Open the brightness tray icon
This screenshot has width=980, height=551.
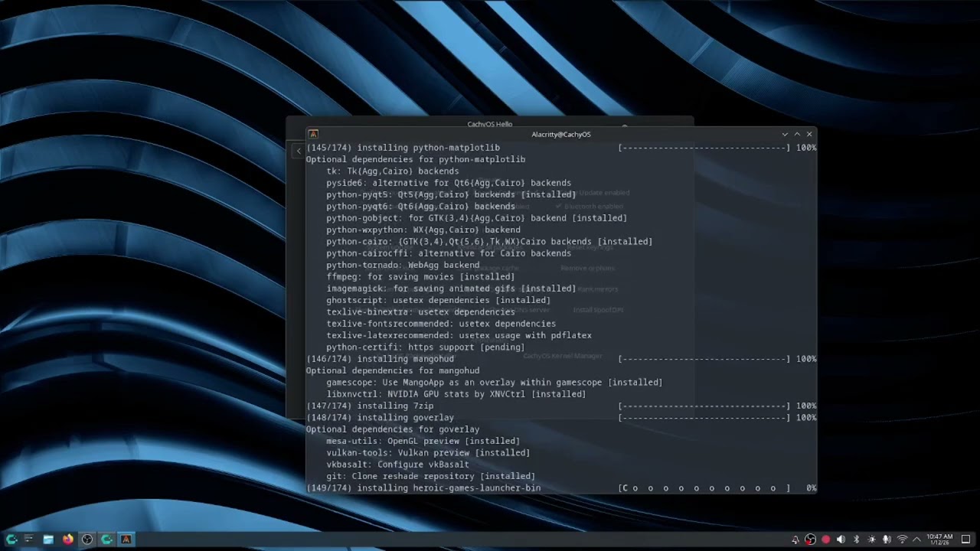(871, 540)
